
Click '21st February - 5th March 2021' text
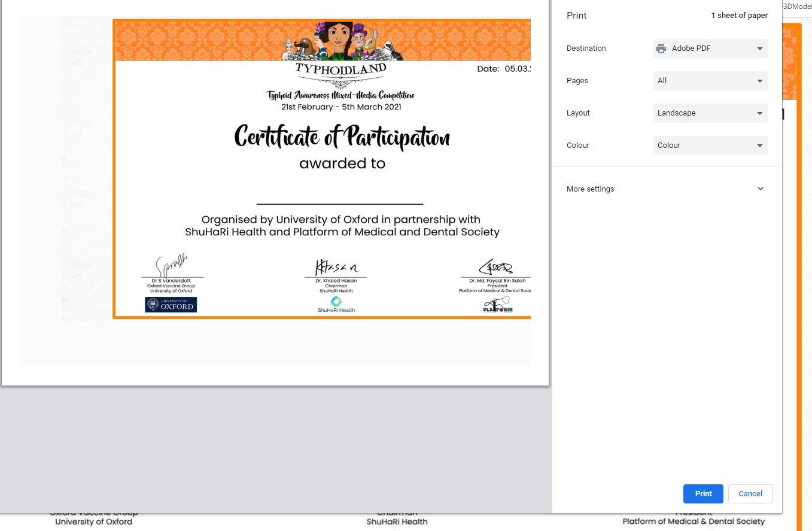[x=341, y=107]
